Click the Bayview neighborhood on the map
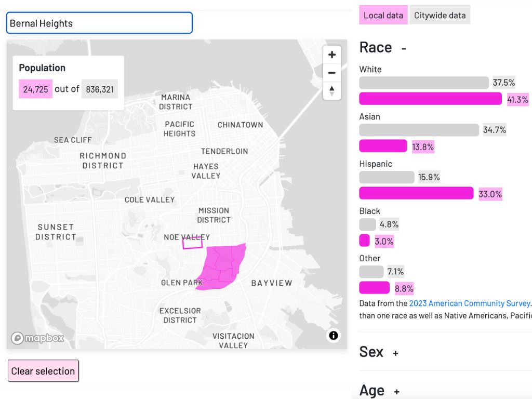Image resolution: width=532 pixels, height=399 pixels. click(x=272, y=283)
